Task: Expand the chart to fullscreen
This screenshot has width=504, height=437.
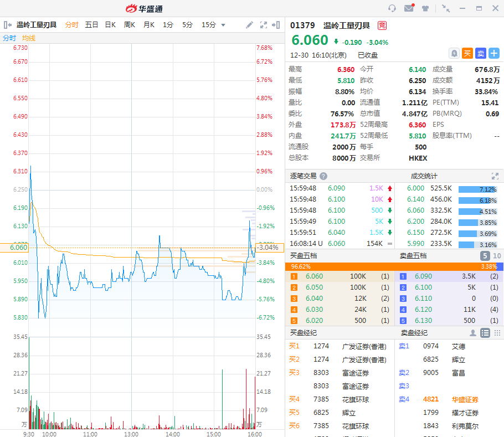Action: pyautogui.click(x=264, y=25)
